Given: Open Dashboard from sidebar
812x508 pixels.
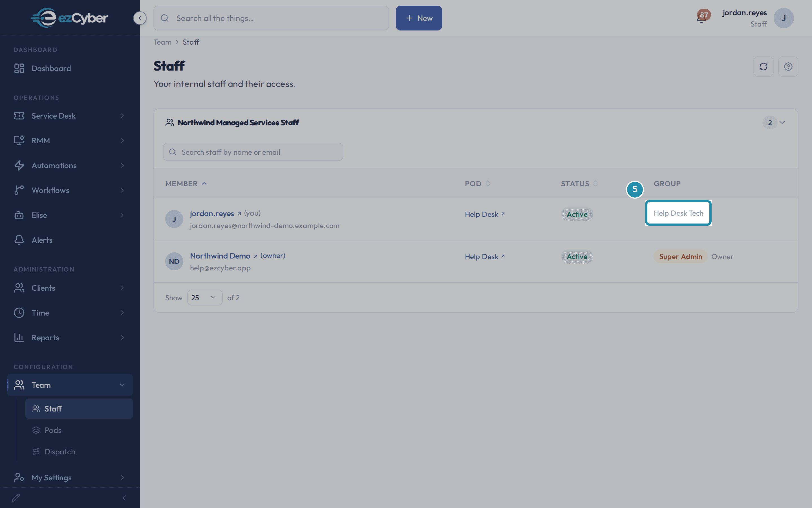Looking at the screenshot, I should tap(70, 68).
